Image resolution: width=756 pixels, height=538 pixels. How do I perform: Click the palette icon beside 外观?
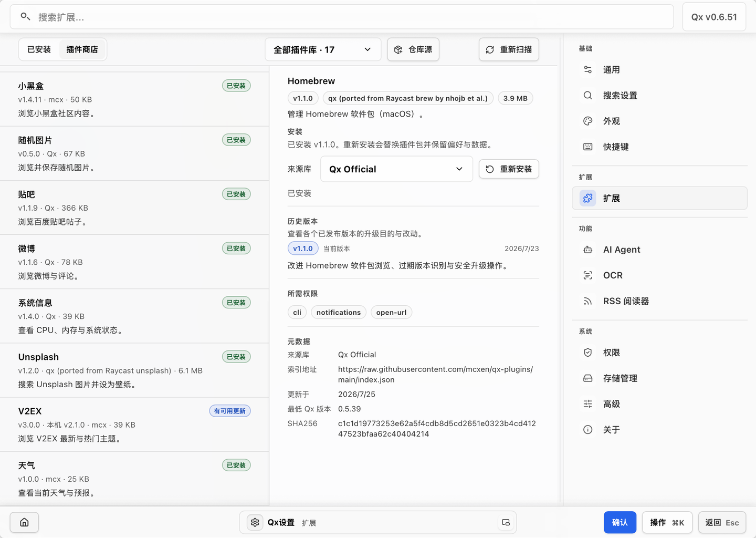click(588, 121)
